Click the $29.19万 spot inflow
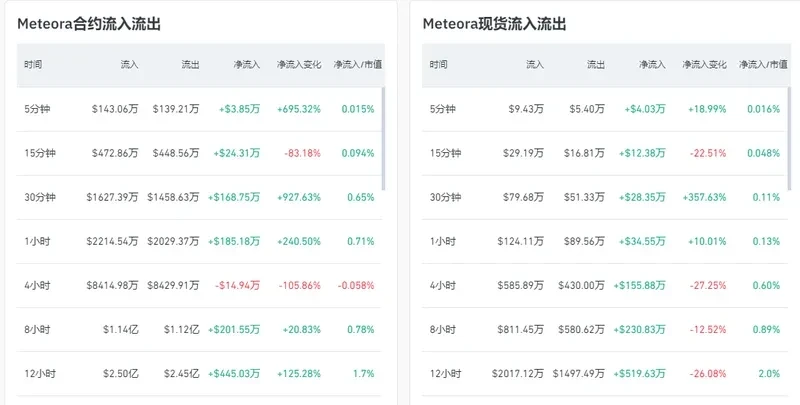The height and width of the screenshot is (405, 800). click(523, 153)
